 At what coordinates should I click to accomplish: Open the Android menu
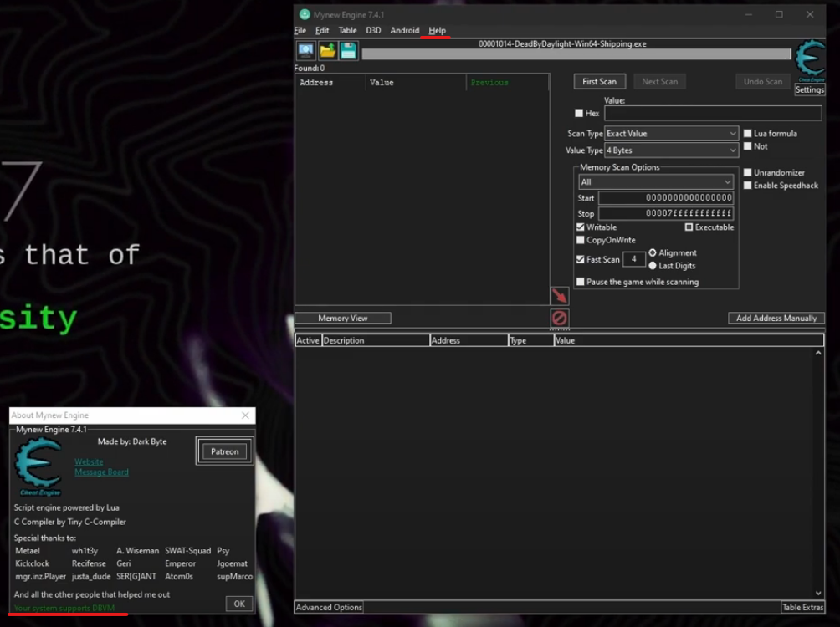(404, 31)
